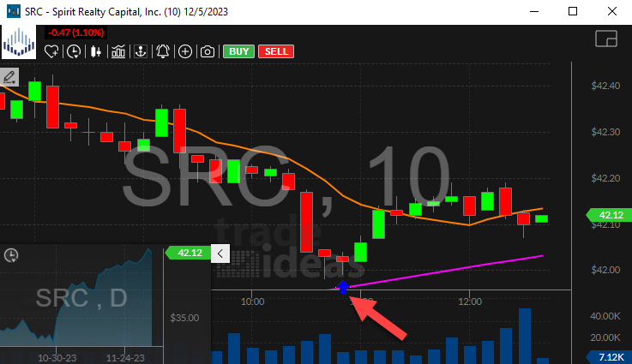Screen dimensions: 632x364
Task: Click the $42.00 price axis label
Action: 605,270
